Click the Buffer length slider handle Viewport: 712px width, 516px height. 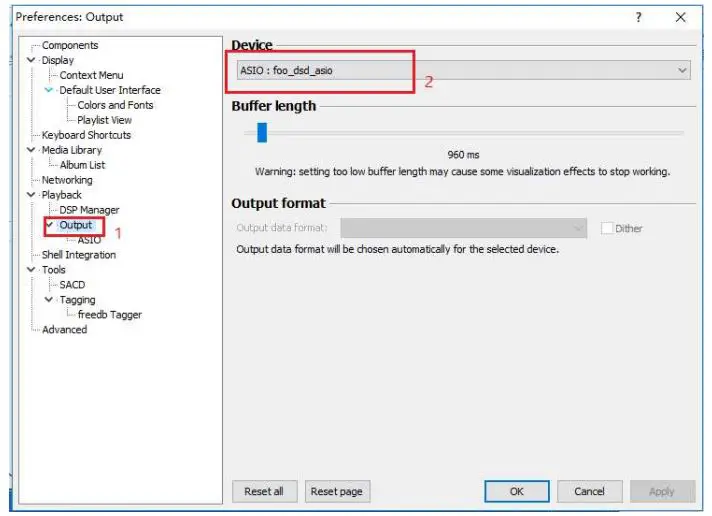[262, 133]
